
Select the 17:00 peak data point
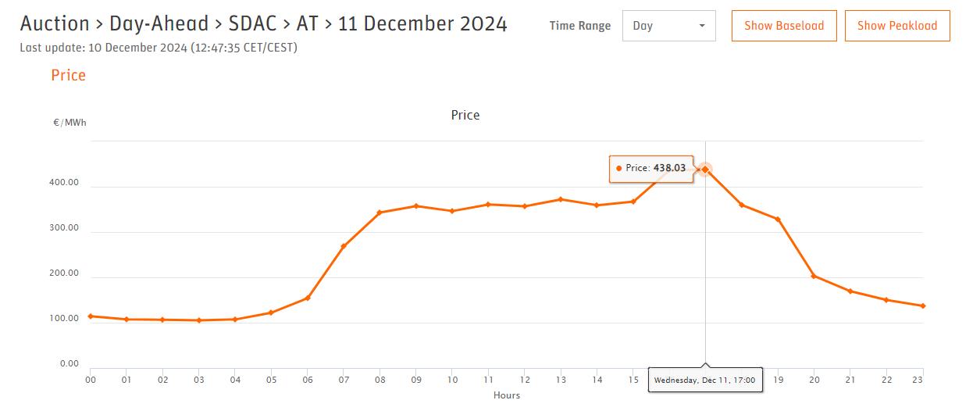705,169
